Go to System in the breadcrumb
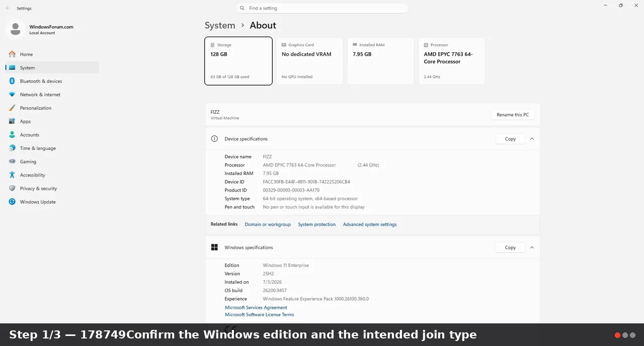644x346 pixels. tap(220, 25)
